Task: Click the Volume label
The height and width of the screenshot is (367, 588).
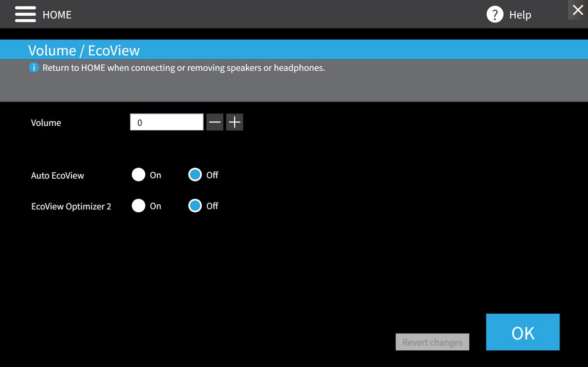Action: point(46,123)
